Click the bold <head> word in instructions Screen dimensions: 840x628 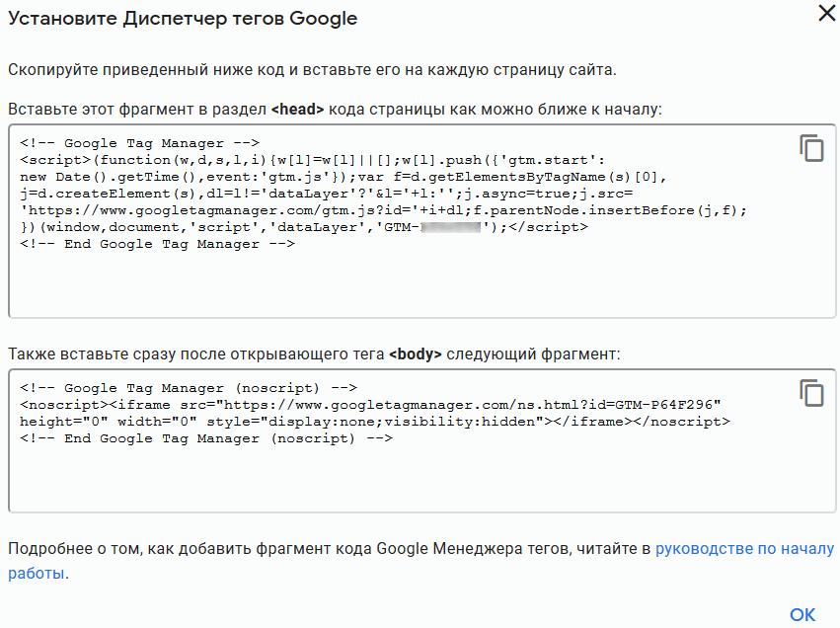(x=297, y=109)
